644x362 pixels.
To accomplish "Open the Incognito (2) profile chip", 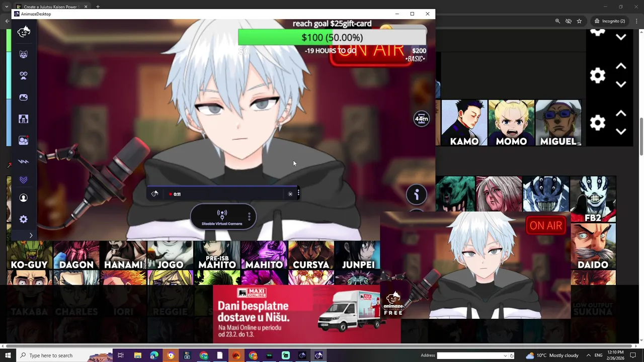I will tap(610, 21).
